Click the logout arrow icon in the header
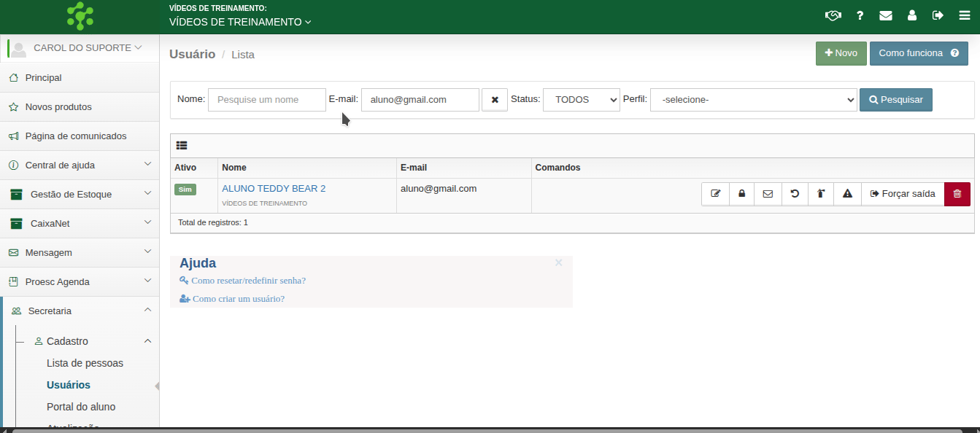The width and height of the screenshot is (980, 433). [x=938, y=15]
